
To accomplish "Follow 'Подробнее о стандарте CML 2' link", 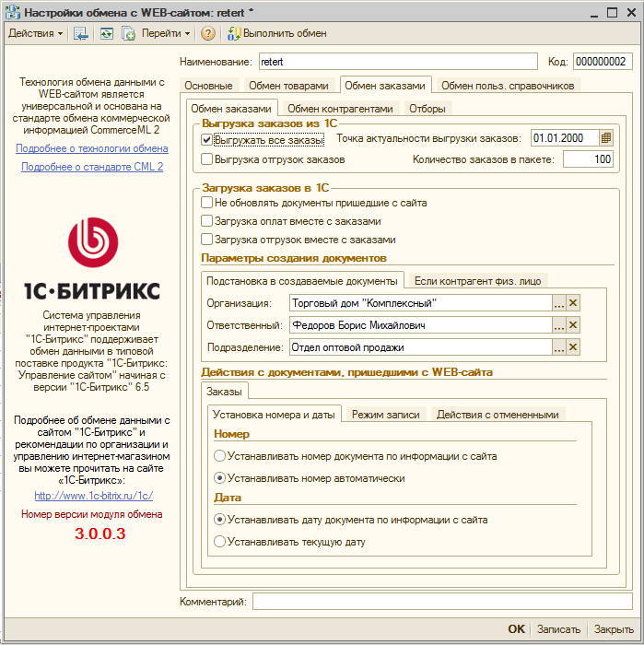I will [x=92, y=167].
